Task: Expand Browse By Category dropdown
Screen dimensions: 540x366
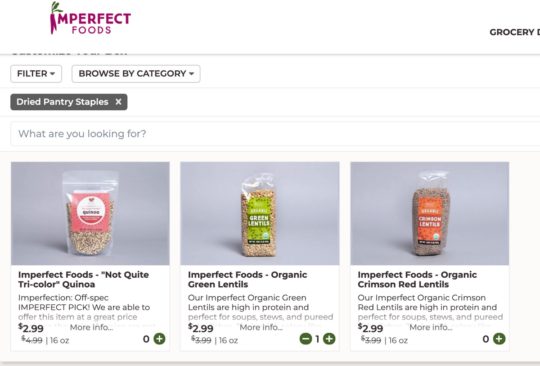Action: tap(136, 74)
